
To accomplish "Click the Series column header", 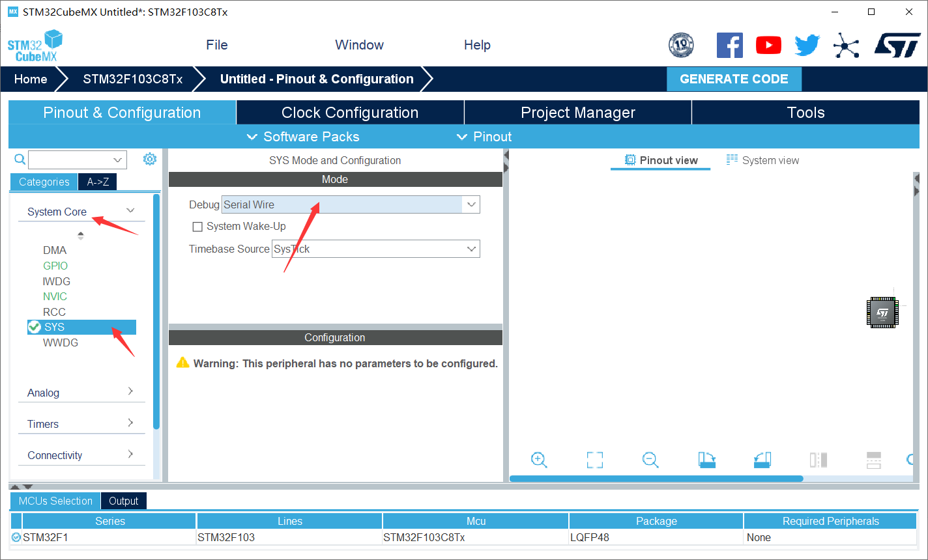I will coord(109,521).
